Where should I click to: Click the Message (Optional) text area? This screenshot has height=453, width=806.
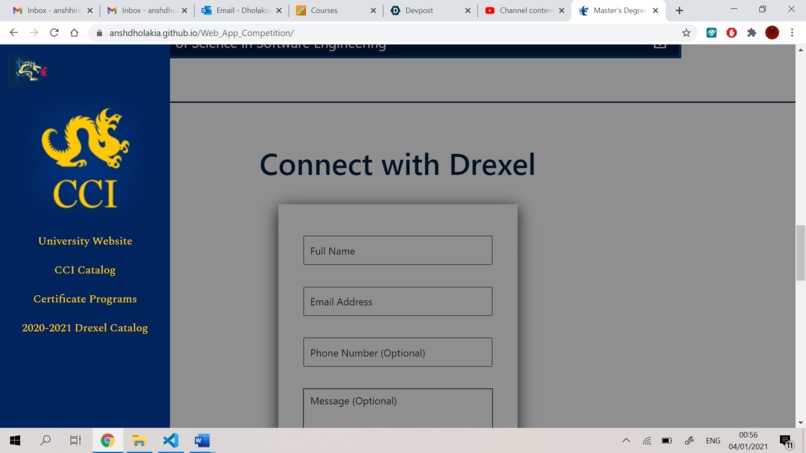pyautogui.click(x=398, y=408)
